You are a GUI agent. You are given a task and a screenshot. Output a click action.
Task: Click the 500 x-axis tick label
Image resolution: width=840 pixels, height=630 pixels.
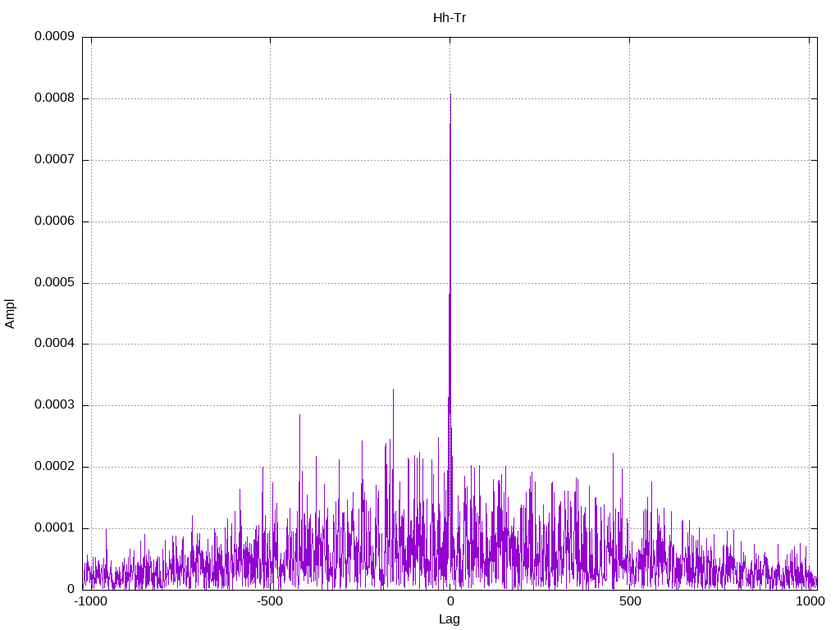pyautogui.click(x=630, y=601)
